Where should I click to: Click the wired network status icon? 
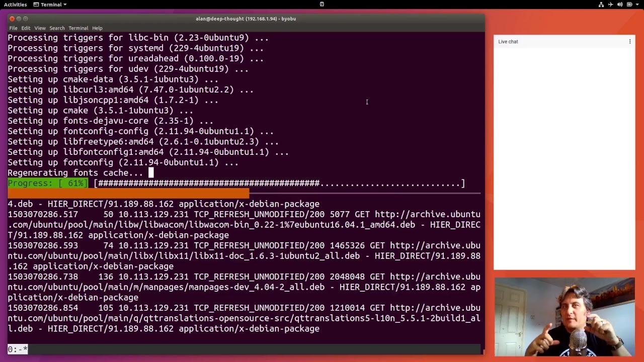click(601, 5)
